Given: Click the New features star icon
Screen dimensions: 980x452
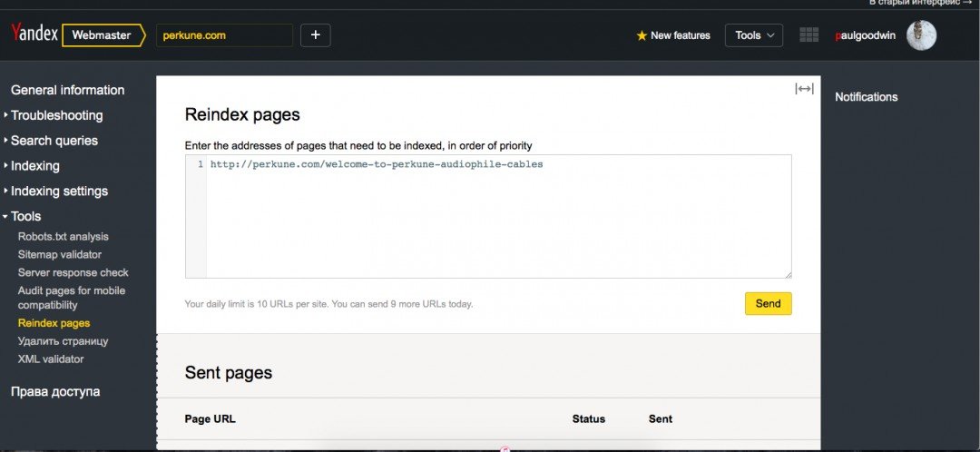Looking at the screenshot, I should (x=642, y=35).
